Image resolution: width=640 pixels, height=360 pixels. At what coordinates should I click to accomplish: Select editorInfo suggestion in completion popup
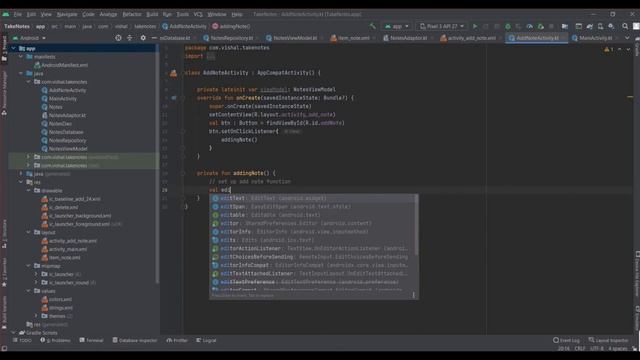pyautogui.click(x=312, y=232)
